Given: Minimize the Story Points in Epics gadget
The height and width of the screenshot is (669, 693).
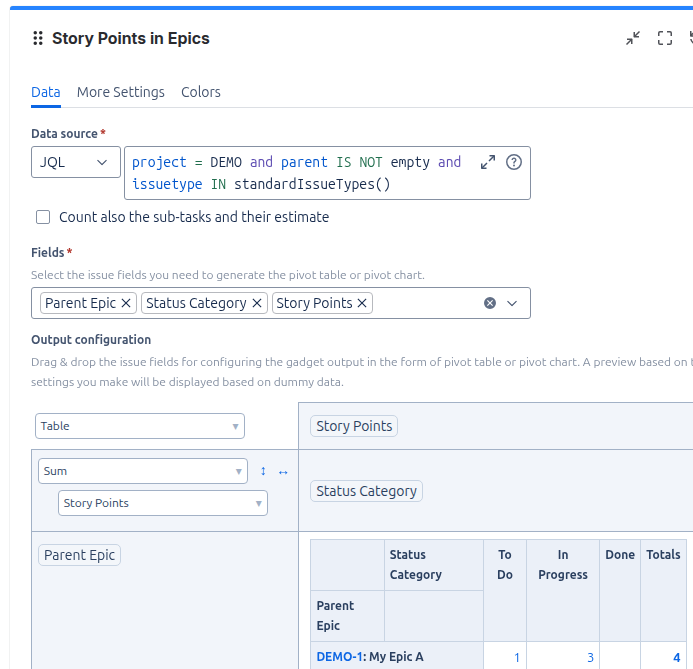Looking at the screenshot, I should [633, 38].
